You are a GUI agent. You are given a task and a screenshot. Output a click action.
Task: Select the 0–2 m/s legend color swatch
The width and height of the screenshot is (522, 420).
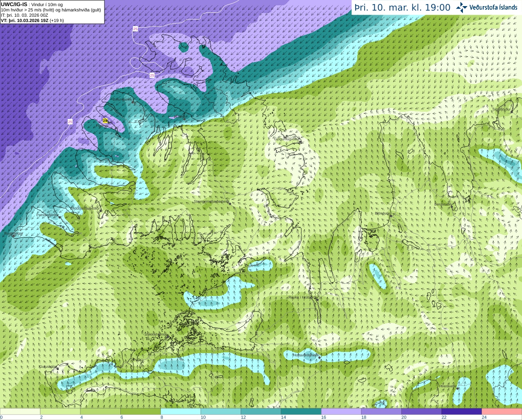(20, 411)
